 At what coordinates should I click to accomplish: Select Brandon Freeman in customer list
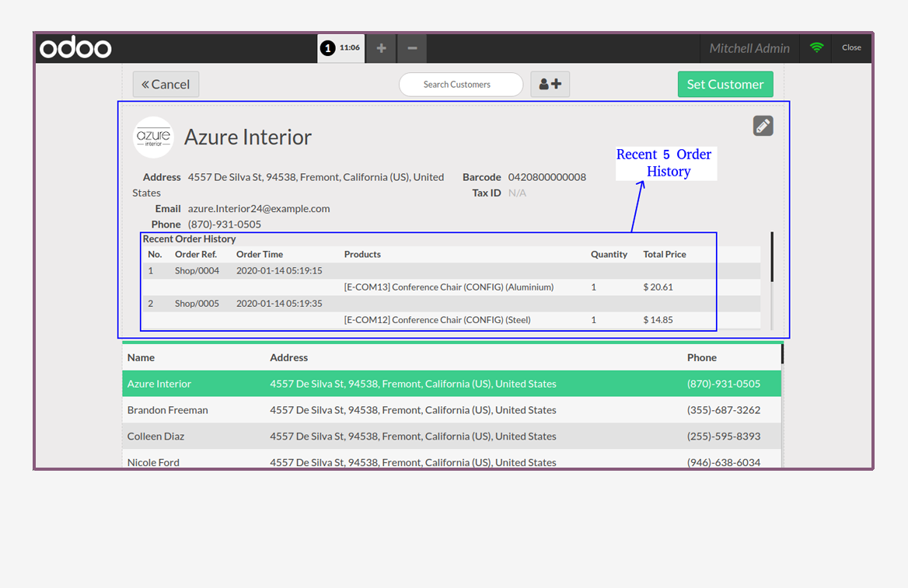pyautogui.click(x=452, y=410)
